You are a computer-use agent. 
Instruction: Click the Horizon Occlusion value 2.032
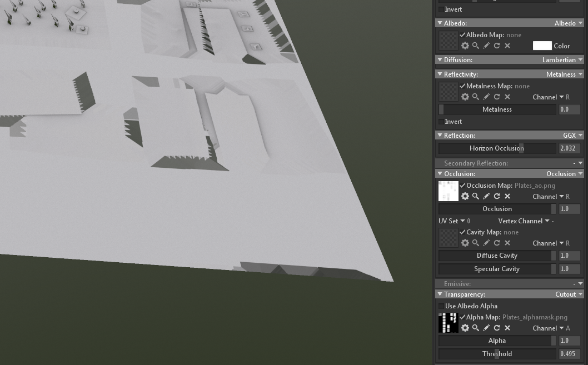(x=569, y=148)
